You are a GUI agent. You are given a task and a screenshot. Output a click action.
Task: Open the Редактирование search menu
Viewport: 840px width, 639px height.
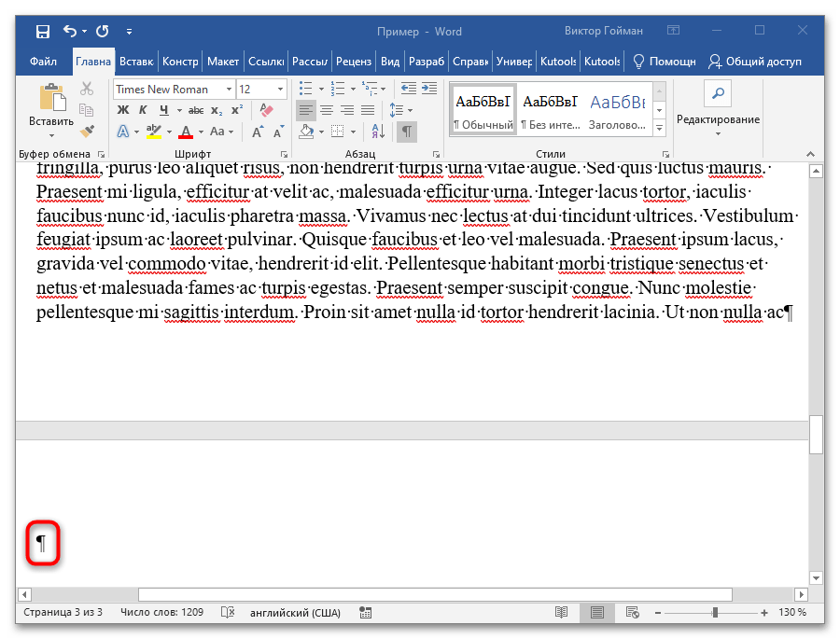[718, 110]
